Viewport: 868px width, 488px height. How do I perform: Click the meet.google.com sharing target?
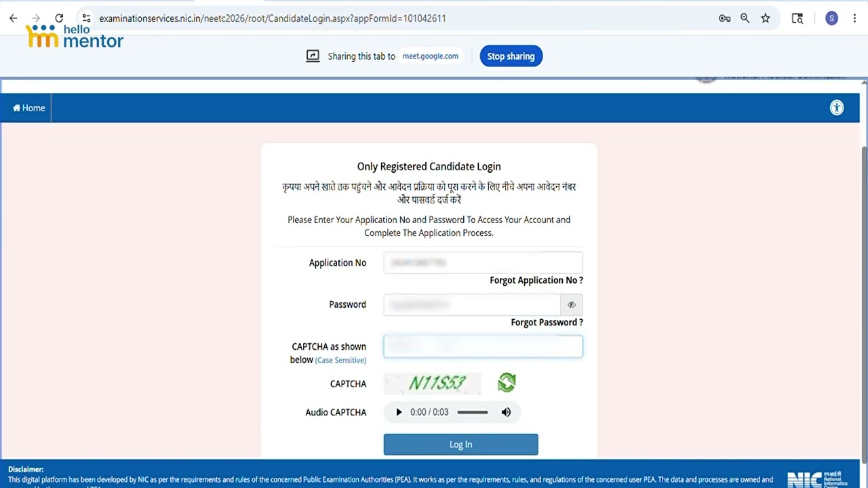point(431,56)
